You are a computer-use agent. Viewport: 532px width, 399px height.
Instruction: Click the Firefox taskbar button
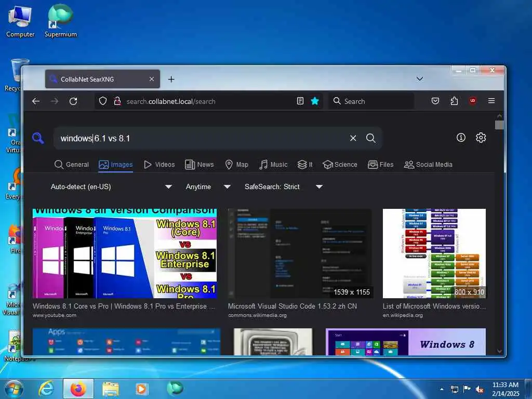pos(78,389)
